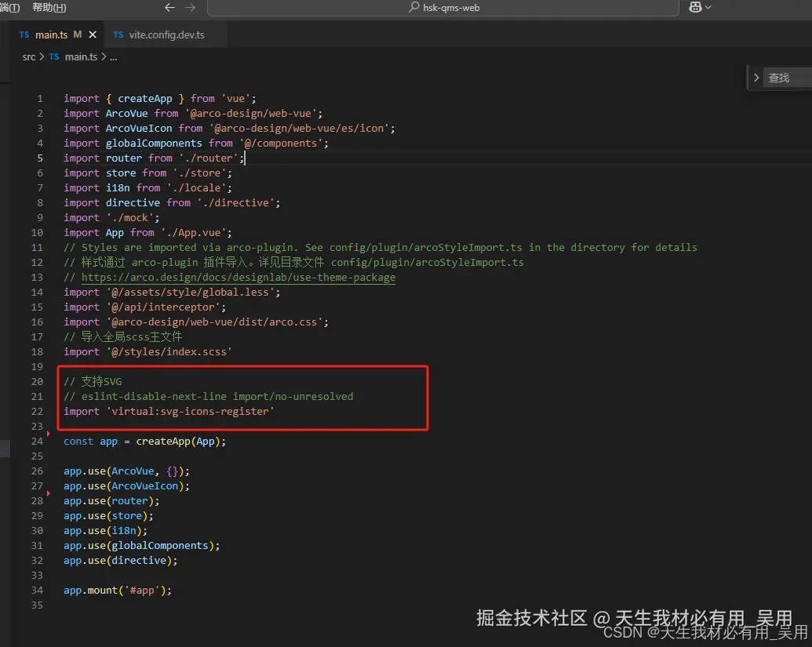Screen dimensions: 812x647
Task: Open the 帮助(H) menu
Action: coord(50,8)
